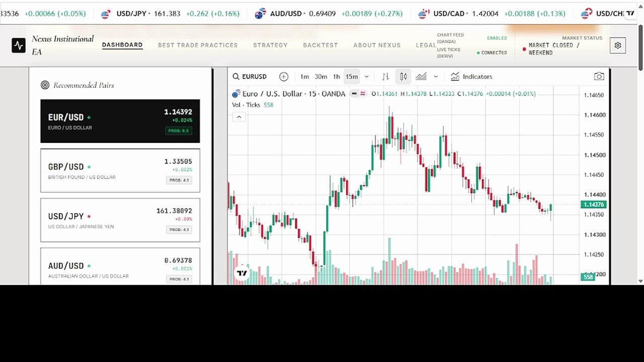Take a chart snapshot with camera icon
Screen dimensions: 644x362
[x=599, y=76]
